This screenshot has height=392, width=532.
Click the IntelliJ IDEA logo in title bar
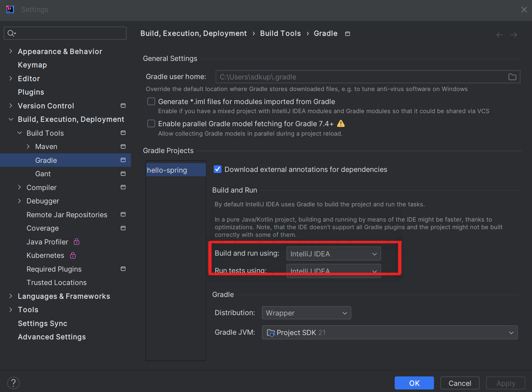(x=10, y=9)
